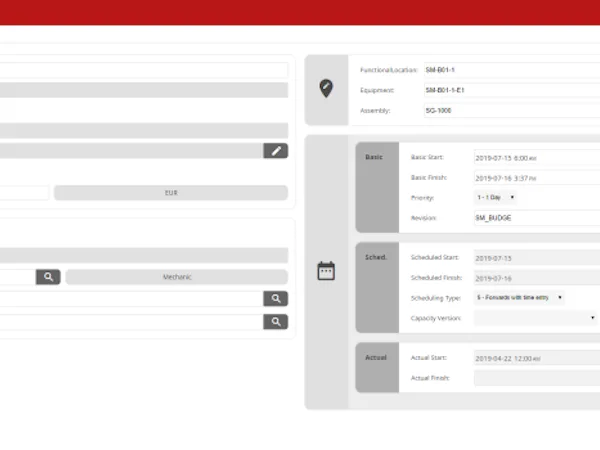Image resolution: width=600 pixels, height=450 pixels.
Task: Click the Capacity Version label
Action: [435, 318]
